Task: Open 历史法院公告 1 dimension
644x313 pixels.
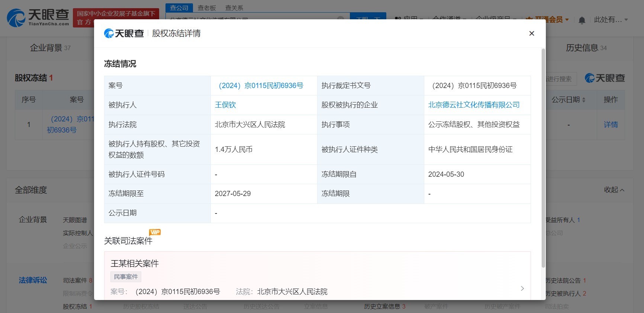Action: point(566,280)
